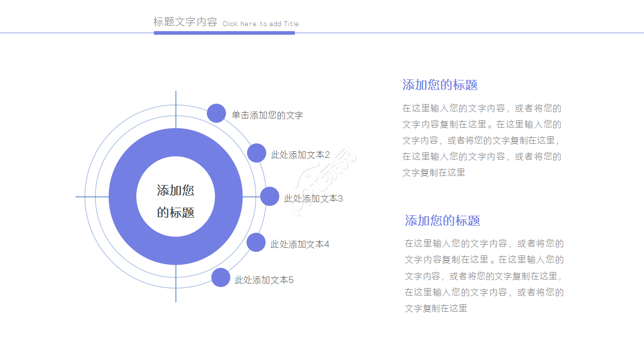Select the slide title 标题文字内容
The width and height of the screenshot is (644, 362).
coord(185,22)
